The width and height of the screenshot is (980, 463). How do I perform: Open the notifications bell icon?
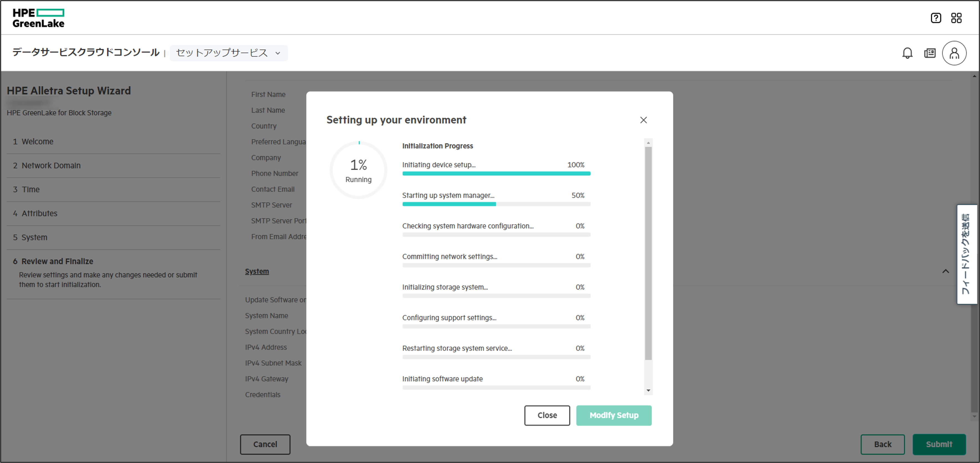[x=907, y=53]
